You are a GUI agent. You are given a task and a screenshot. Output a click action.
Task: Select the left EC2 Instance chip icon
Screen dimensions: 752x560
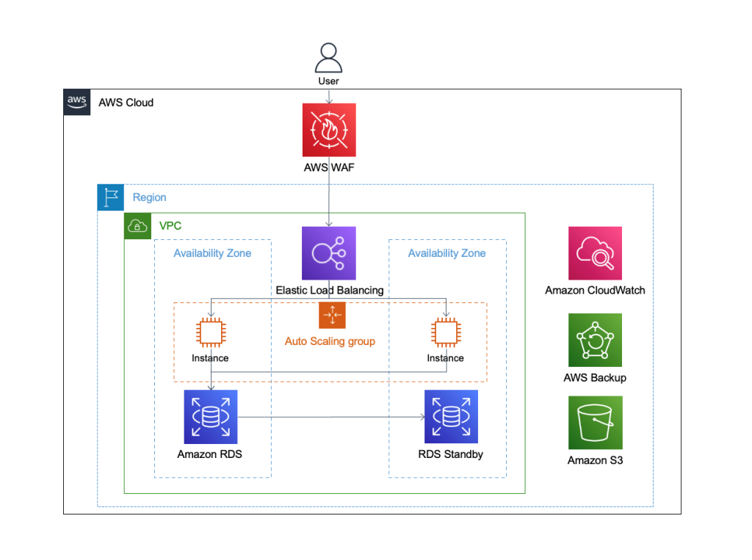point(211,332)
